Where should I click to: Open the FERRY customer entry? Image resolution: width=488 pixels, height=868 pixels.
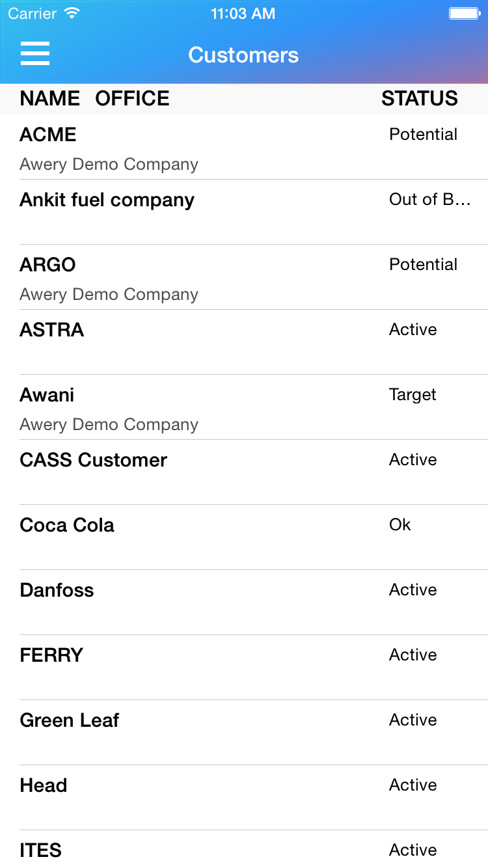(244, 668)
